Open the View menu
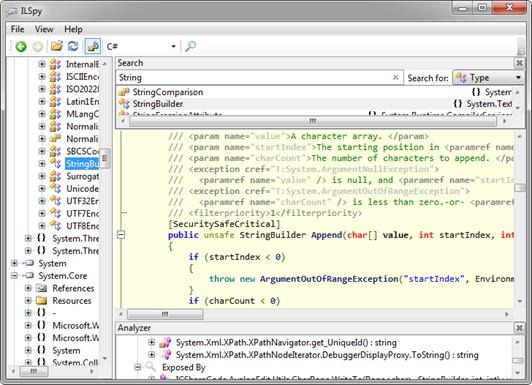Screen dimensions: 532x385 tap(44, 29)
